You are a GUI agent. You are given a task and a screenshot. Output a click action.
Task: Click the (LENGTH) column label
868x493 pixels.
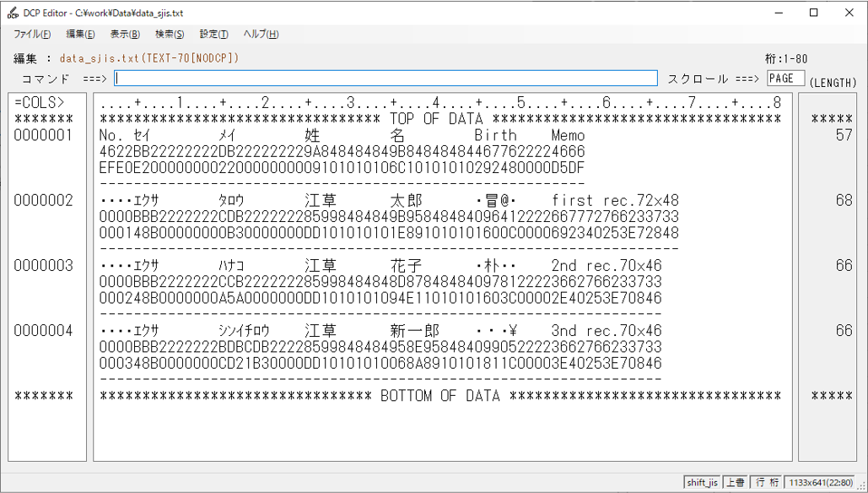pos(833,83)
